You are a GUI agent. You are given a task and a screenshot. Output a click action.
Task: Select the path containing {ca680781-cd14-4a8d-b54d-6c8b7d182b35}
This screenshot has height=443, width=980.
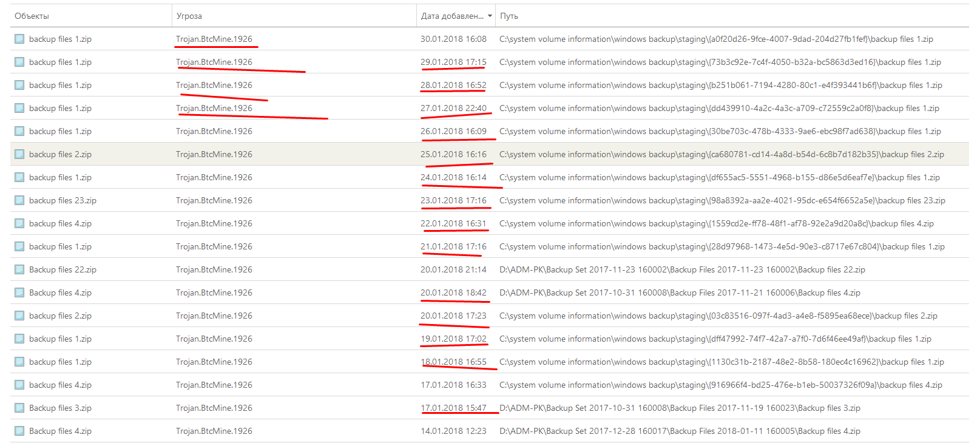(x=721, y=154)
